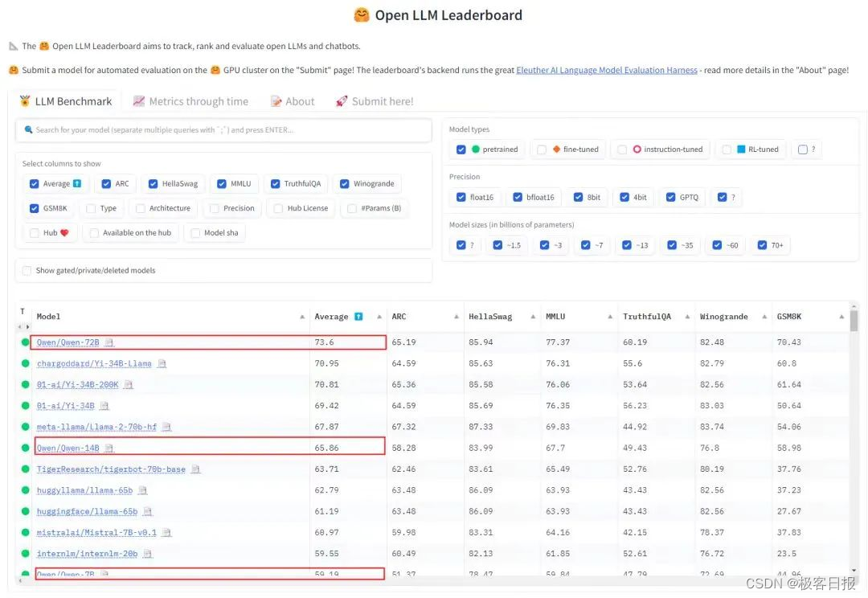The width and height of the screenshot is (868, 598).
Task: Uncheck the pretrained model type
Action: [x=461, y=149]
